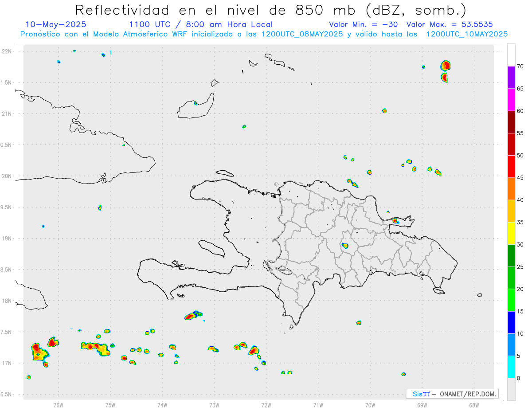Select the date text '10-May-2025'

pyautogui.click(x=56, y=24)
